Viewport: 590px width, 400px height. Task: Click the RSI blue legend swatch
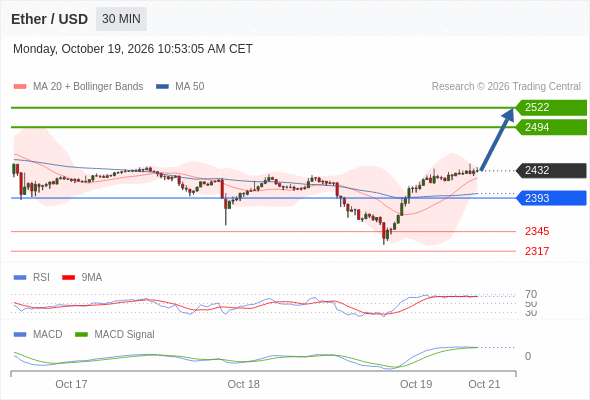(20, 278)
